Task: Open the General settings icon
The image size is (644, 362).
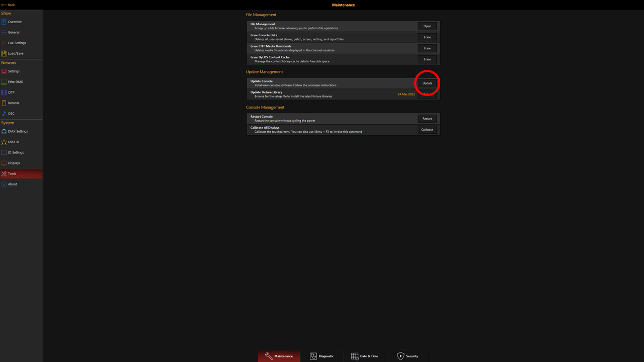Action: (x=4, y=32)
